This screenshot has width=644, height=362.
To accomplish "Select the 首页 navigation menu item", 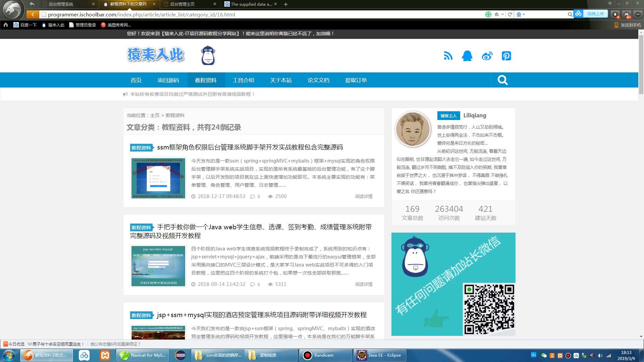I will [136, 80].
